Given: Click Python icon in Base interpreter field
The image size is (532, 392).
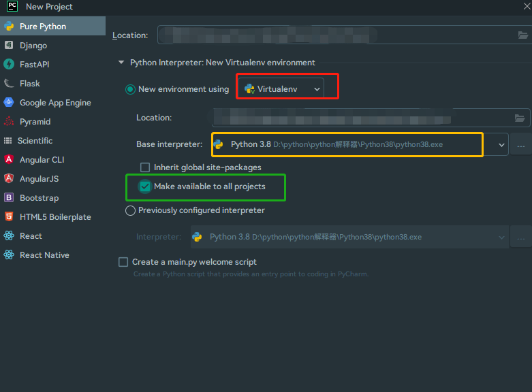Looking at the screenshot, I should coord(219,144).
